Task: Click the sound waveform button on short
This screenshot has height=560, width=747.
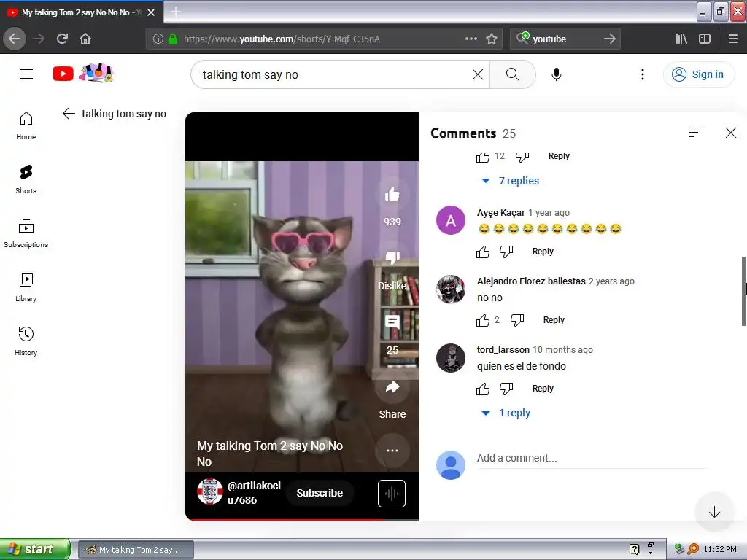Action: [392, 494]
